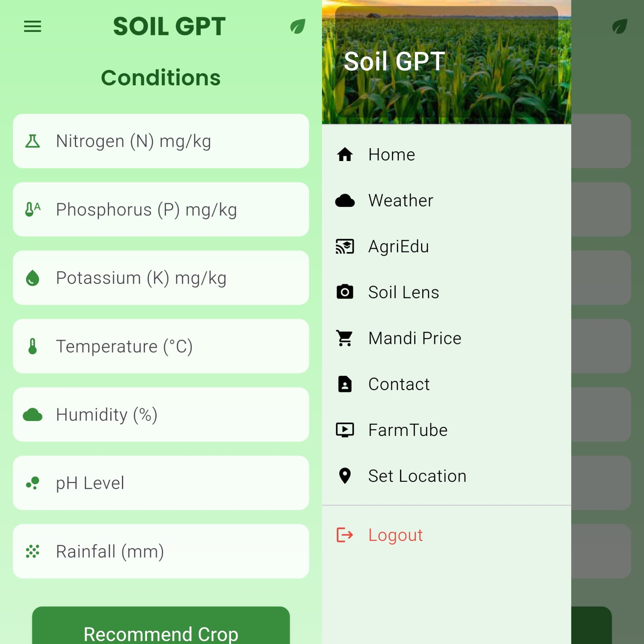Screen dimensions: 644x644
Task: Focus the Nitrogen (N) mg/kg field
Action: pyautogui.click(x=161, y=141)
